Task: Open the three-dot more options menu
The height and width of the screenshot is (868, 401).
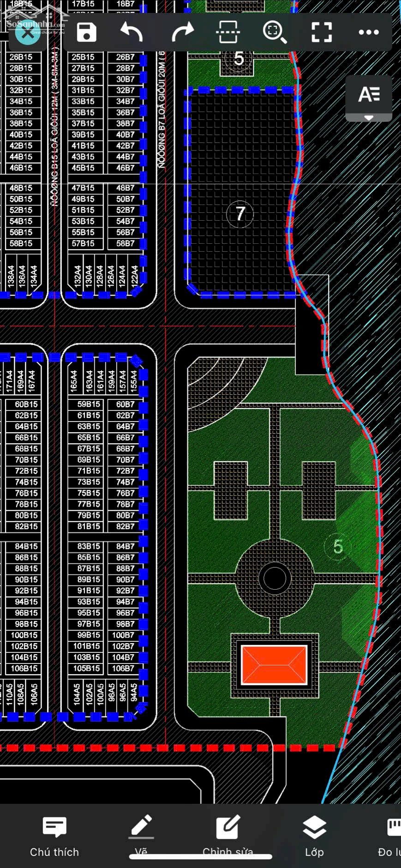Action: (368, 32)
